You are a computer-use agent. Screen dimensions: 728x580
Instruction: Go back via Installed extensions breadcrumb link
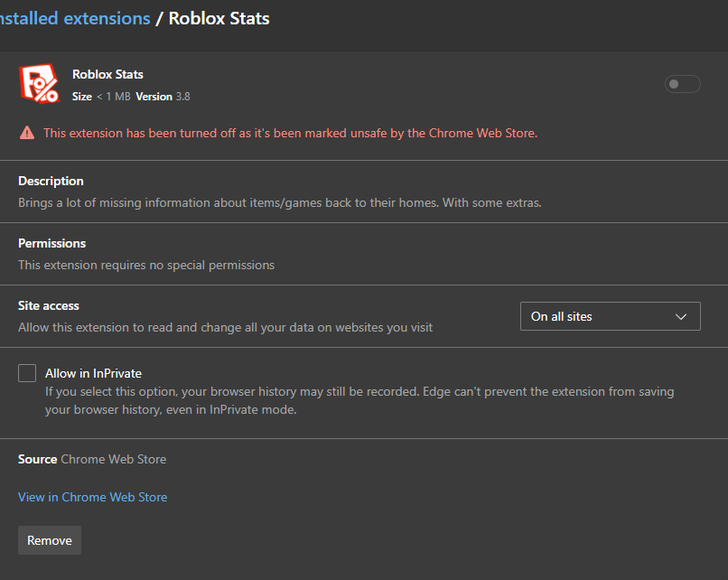click(75, 19)
